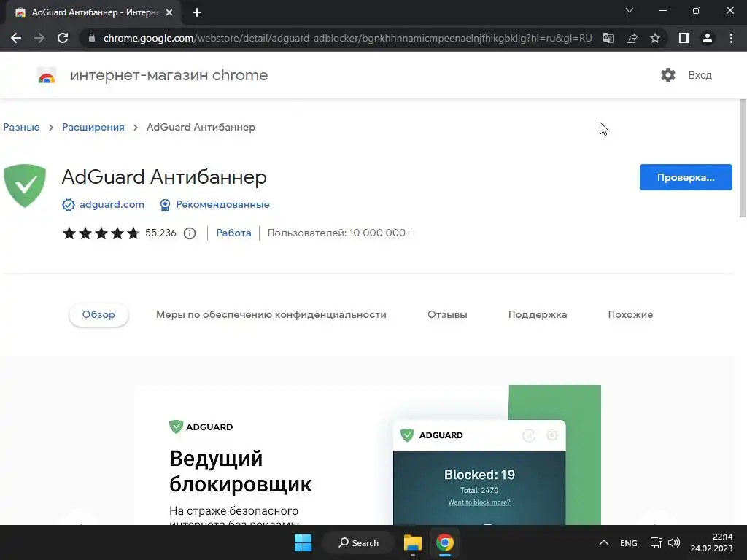
Task: Open the Работа category link
Action: click(x=233, y=233)
